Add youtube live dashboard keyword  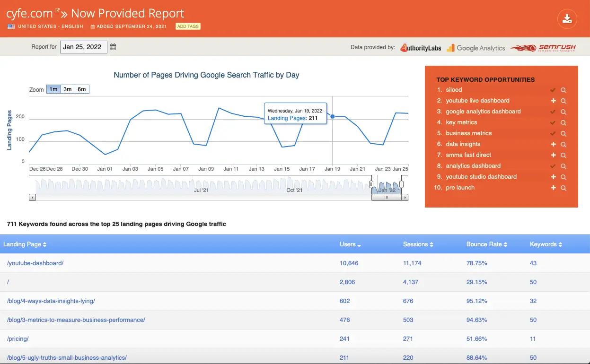[553, 101]
